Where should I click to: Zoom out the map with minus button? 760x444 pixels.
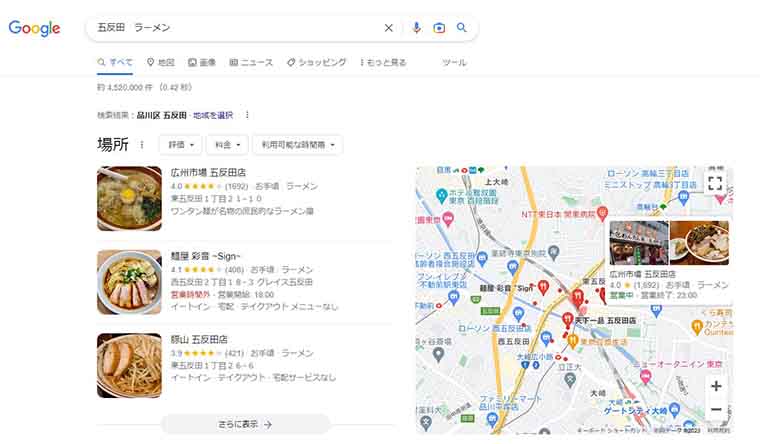click(716, 409)
